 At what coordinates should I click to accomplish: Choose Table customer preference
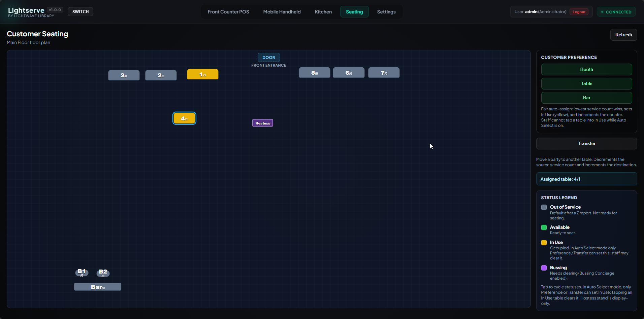click(586, 83)
